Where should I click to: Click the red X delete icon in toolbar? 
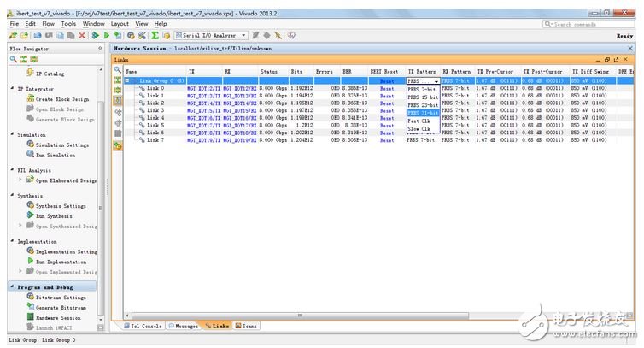pyautogui.click(x=82, y=35)
